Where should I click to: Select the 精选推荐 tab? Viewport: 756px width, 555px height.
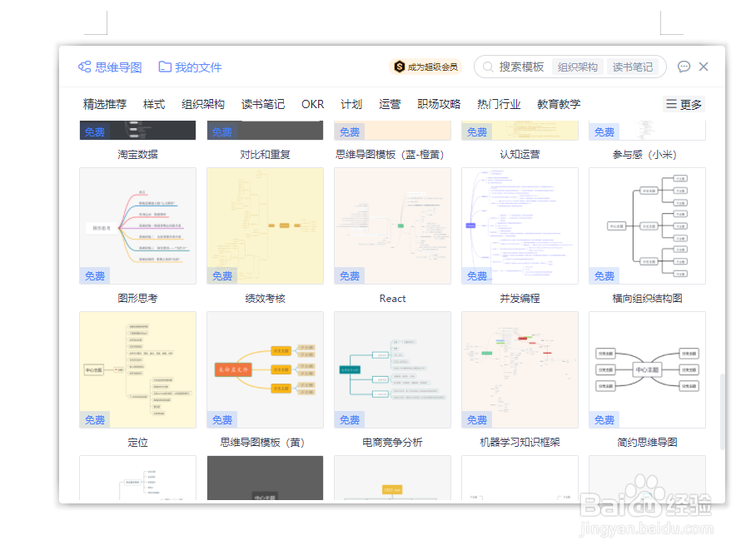coord(105,104)
